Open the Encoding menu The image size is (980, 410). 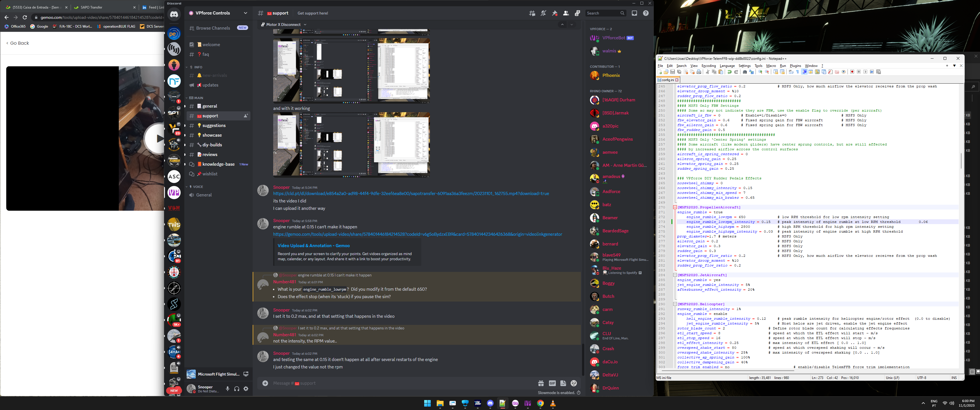709,66
